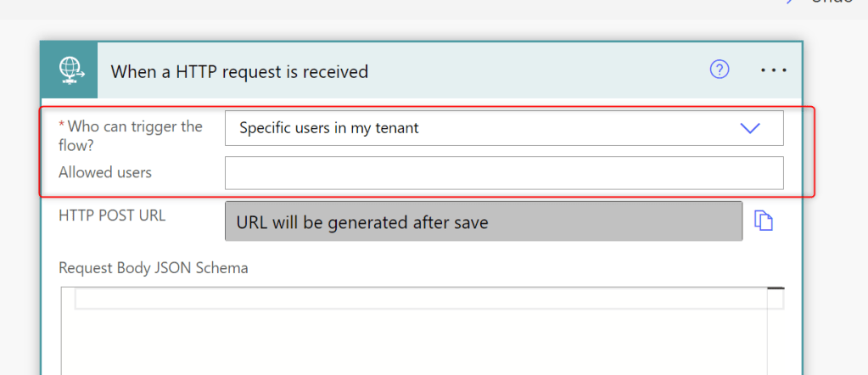Viewport: 868px width, 375px height.
Task: Click the 'Allowed users' label
Action: [105, 172]
